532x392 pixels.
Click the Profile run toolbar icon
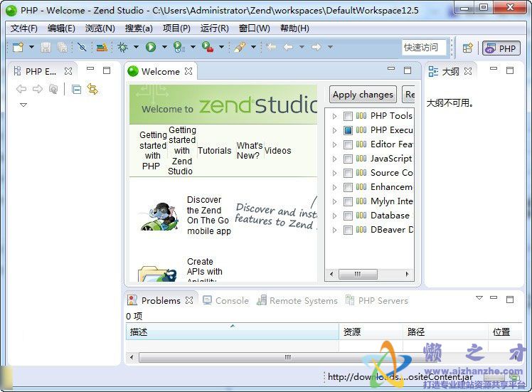tap(179, 47)
